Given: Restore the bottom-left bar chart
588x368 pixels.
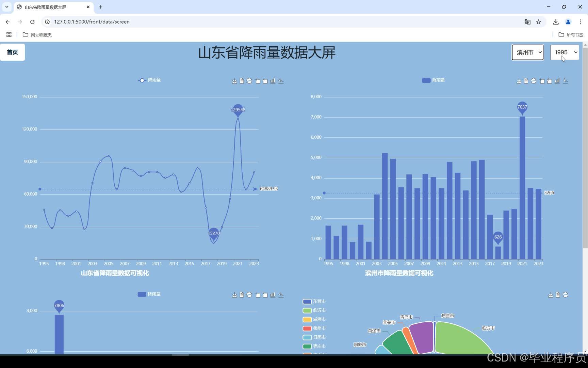Looking at the screenshot, I should 249,295.
